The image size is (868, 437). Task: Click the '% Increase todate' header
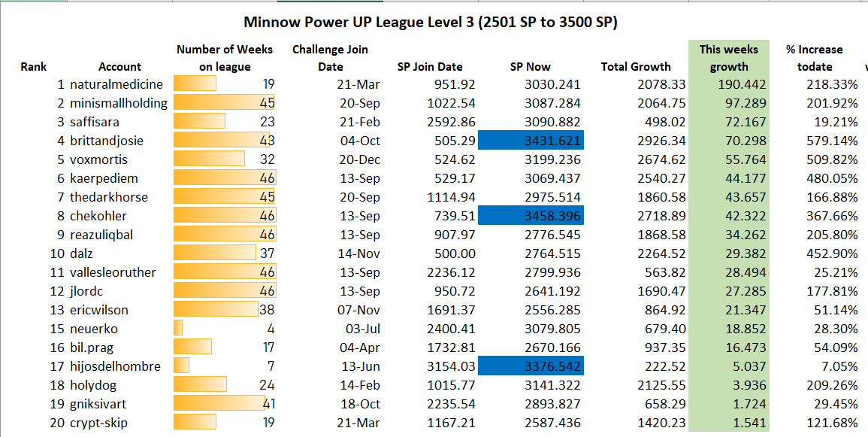click(815, 58)
